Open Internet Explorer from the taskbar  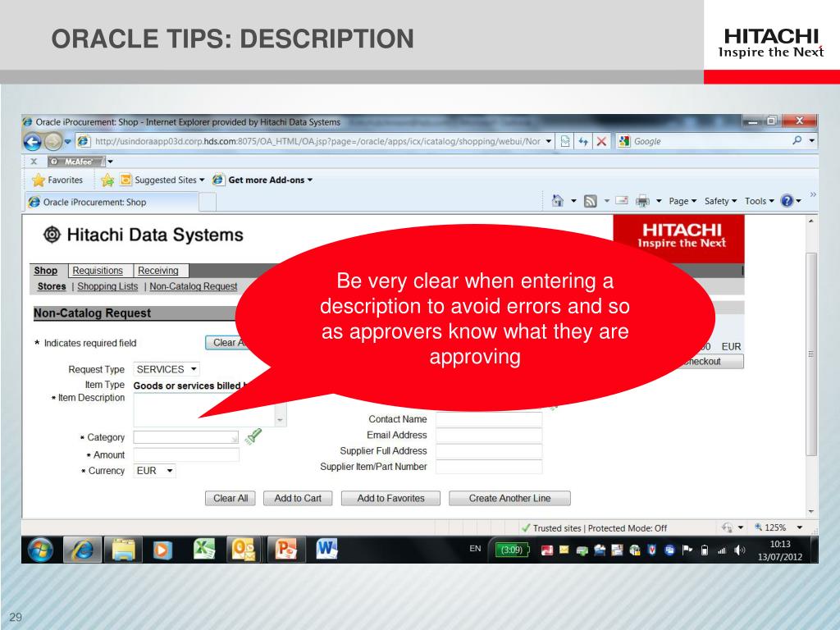[x=83, y=550]
